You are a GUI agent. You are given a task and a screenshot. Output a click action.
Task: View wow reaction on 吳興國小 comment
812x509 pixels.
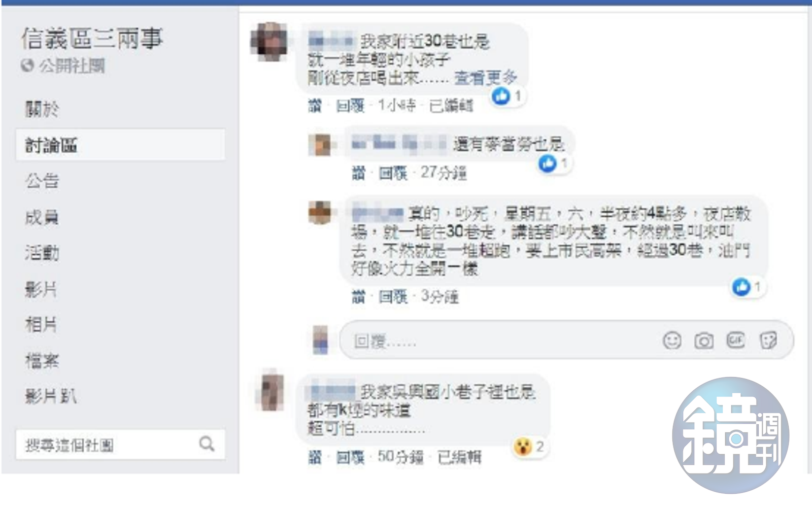(x=529, y=447)
